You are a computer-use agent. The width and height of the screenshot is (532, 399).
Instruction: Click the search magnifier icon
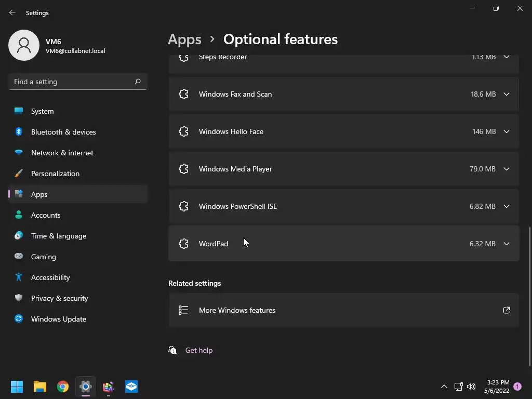pyautogui.click(x=138, y=82)
